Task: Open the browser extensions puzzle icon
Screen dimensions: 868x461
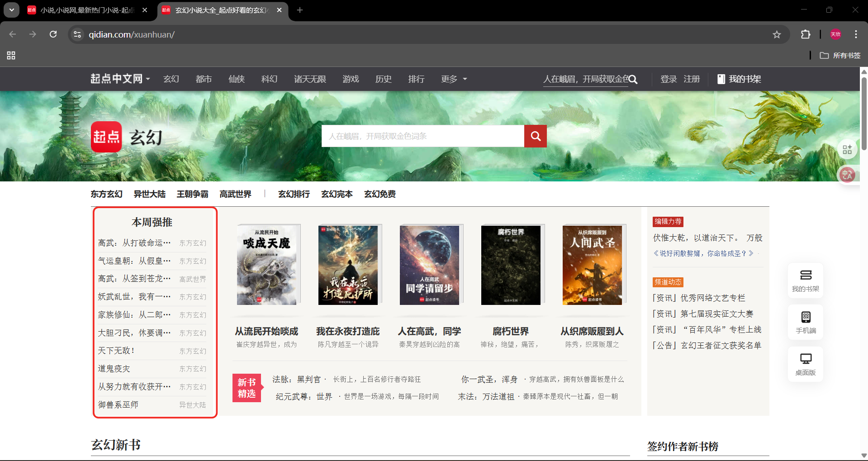Action: (806, 34)
